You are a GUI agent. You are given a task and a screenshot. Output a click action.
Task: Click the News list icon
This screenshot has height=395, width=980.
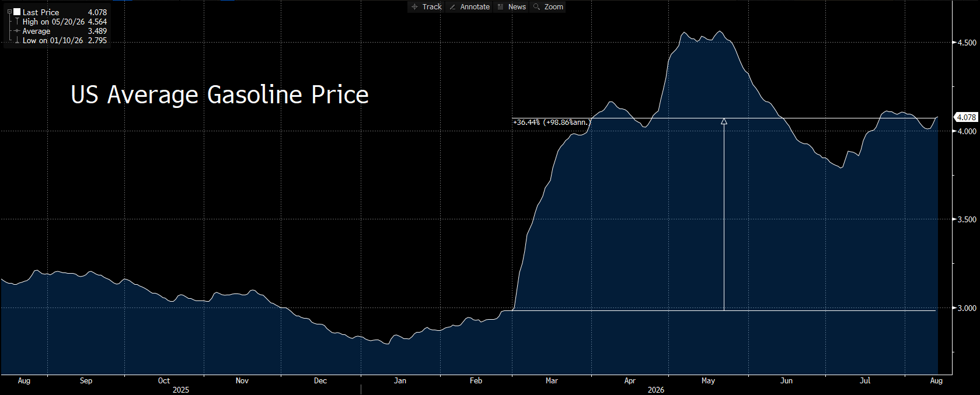coord(501,7)
